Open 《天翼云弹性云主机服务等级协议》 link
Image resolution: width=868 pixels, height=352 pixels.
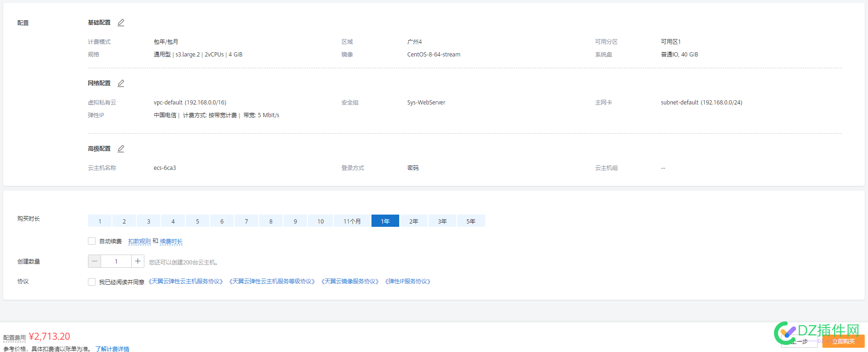coord(272,281)
